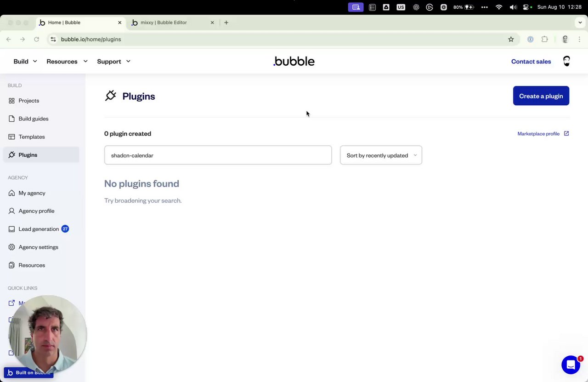The width and height of the screenshot is (588, 382).
Task: Open the user profile avatar
Action: pos(566,62)
